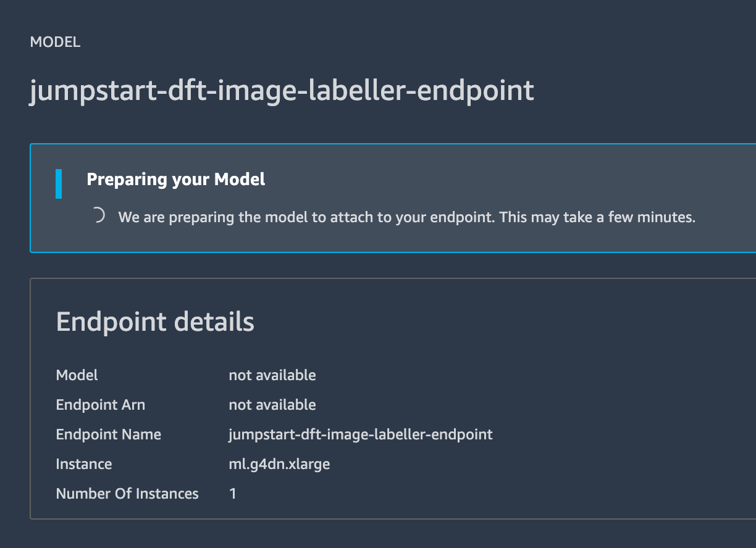The width and height of the screenshot is (756, 548).
Task: Click not available next to Endpoint Arn
Action: 272,404
